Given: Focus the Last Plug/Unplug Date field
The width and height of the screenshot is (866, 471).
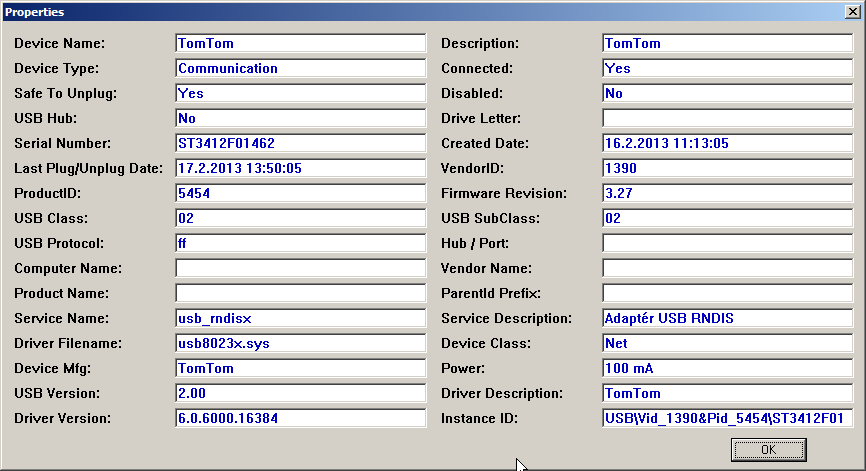Looking at the screenshot, I should point(301,169).
